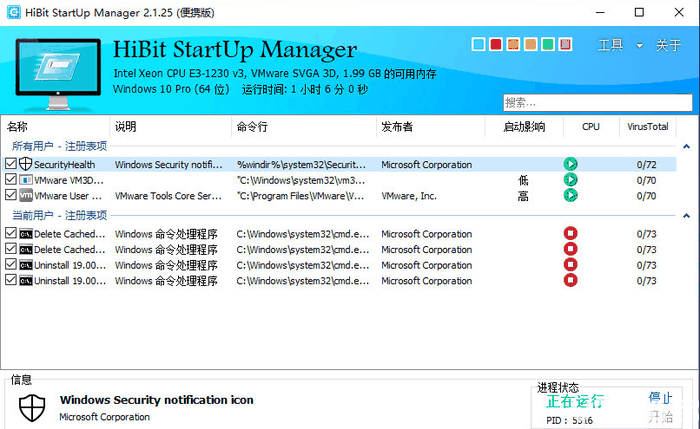The width and height of the screenshot is (700, 429).
Task: Uncheck the SecurityHealth startup entry
Action: 11,164
